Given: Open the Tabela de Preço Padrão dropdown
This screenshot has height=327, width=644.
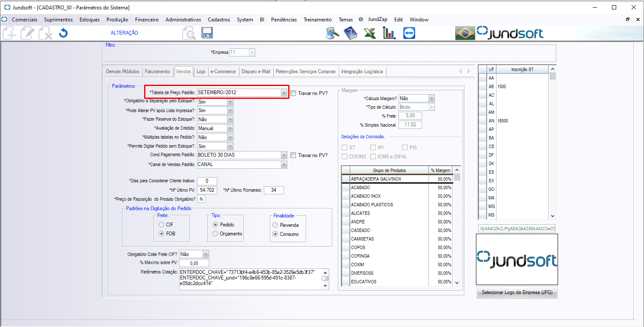Looking at the screenshot, I should (x=284, y=92).
